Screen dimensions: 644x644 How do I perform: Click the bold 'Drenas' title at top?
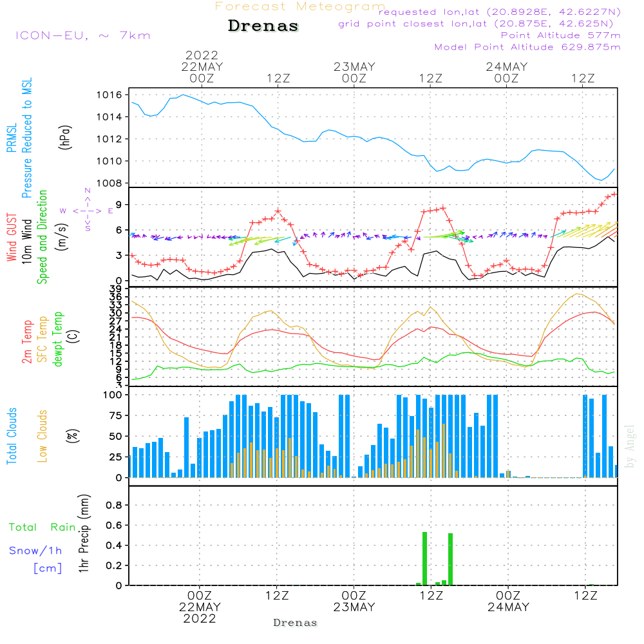(263, 26)
